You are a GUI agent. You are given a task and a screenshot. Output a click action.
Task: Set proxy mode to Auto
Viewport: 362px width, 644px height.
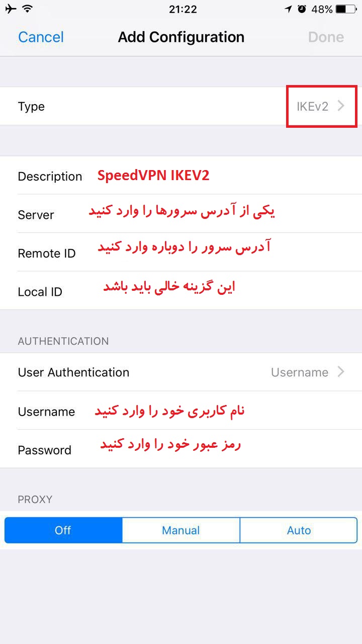coord(299,530)
